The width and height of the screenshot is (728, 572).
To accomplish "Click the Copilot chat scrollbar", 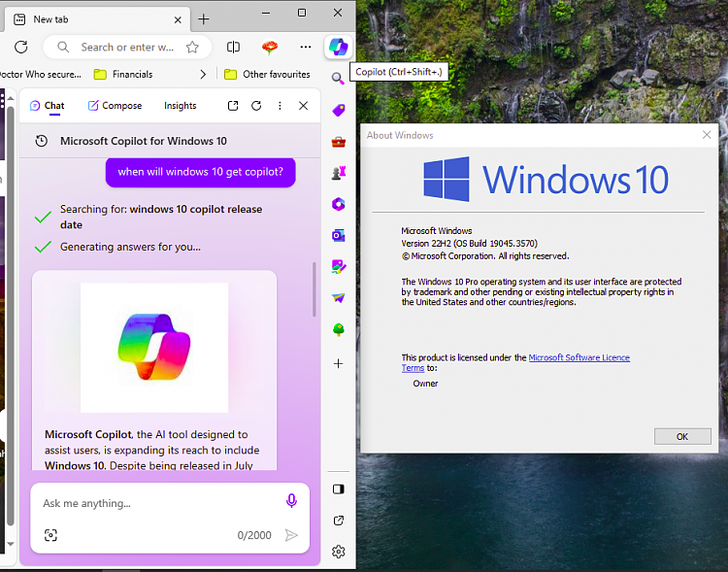I will point(314,289).
